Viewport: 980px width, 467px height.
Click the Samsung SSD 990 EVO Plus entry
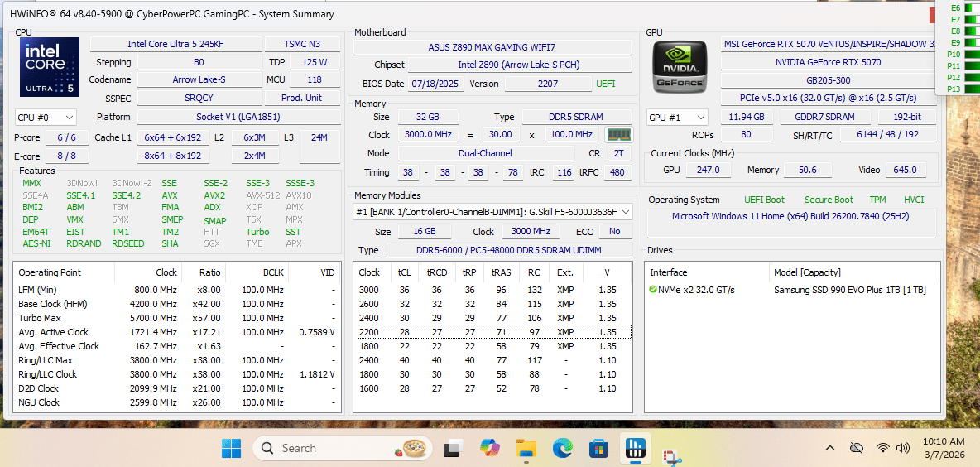[x=850, y=290]
